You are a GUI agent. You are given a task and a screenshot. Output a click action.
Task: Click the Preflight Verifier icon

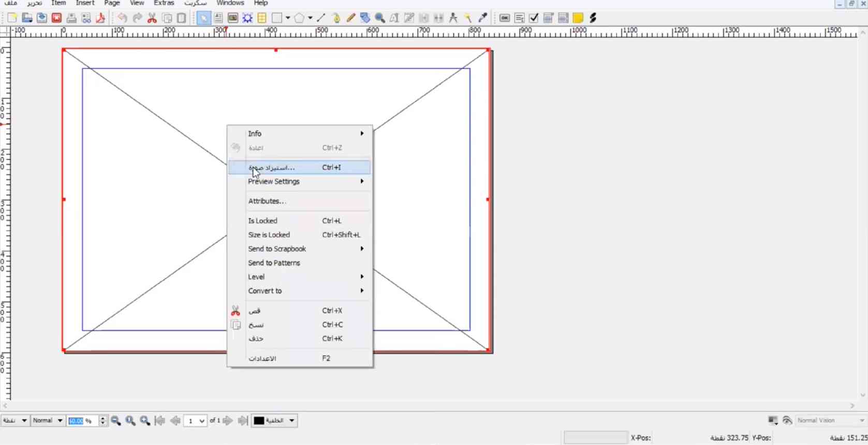coord(86,18)
